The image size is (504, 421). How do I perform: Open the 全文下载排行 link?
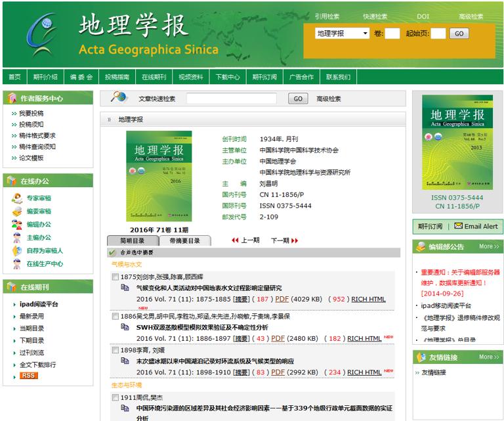tap(37, 365)
